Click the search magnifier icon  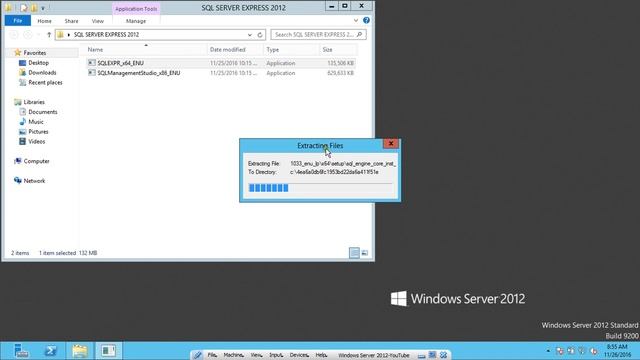tap(359, 35)
